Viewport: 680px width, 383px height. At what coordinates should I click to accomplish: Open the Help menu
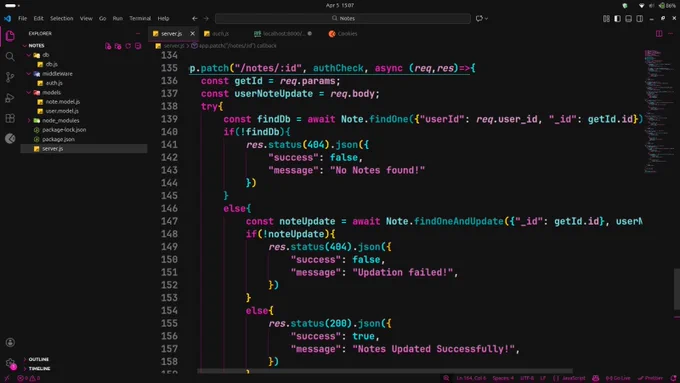coord(163,19)
